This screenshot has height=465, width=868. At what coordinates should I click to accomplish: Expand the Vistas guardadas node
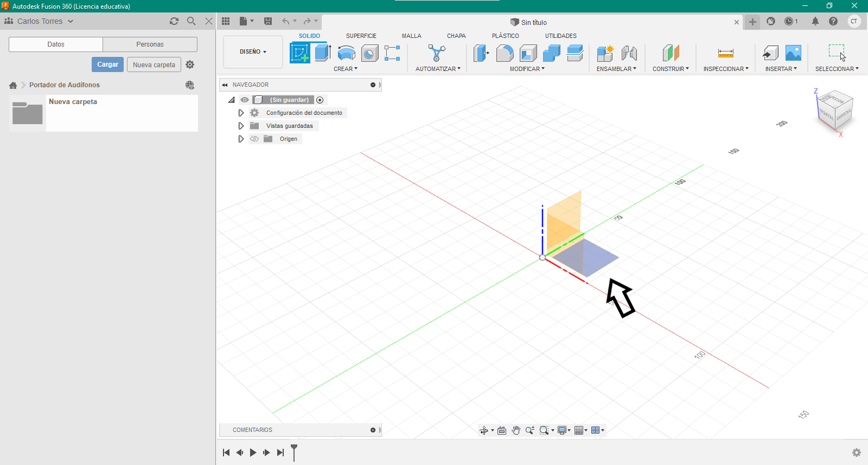coord(241,126)
